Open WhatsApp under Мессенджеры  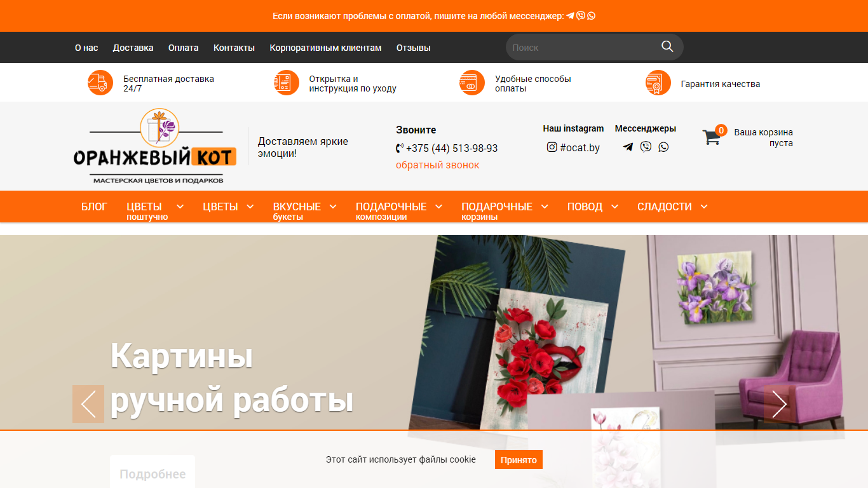(x=663, y=147)
